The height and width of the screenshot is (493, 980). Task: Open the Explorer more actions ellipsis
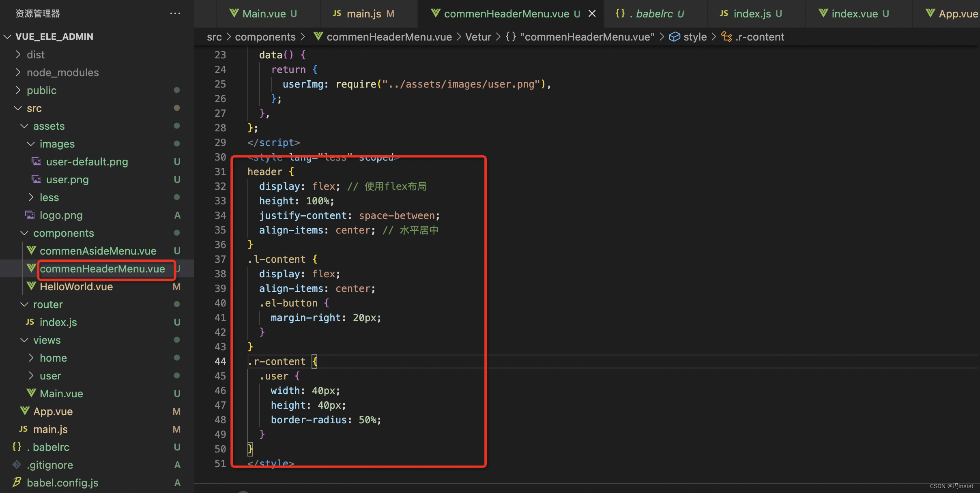(x=175, y=13)
